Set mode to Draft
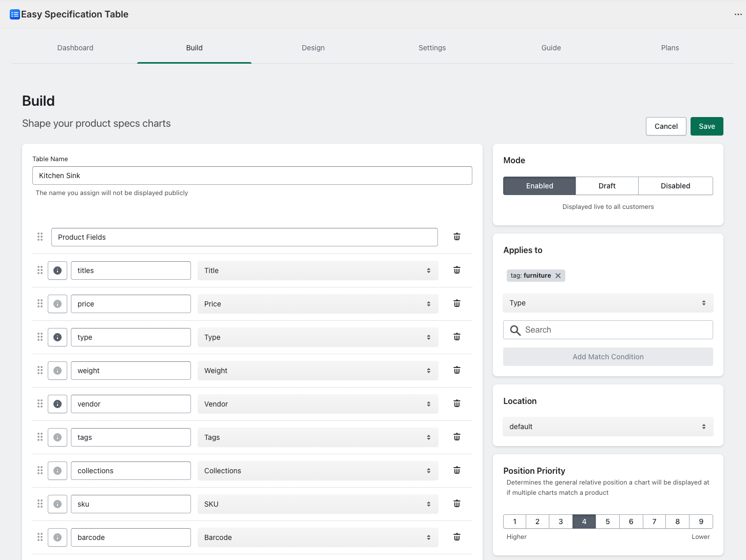 607,186
